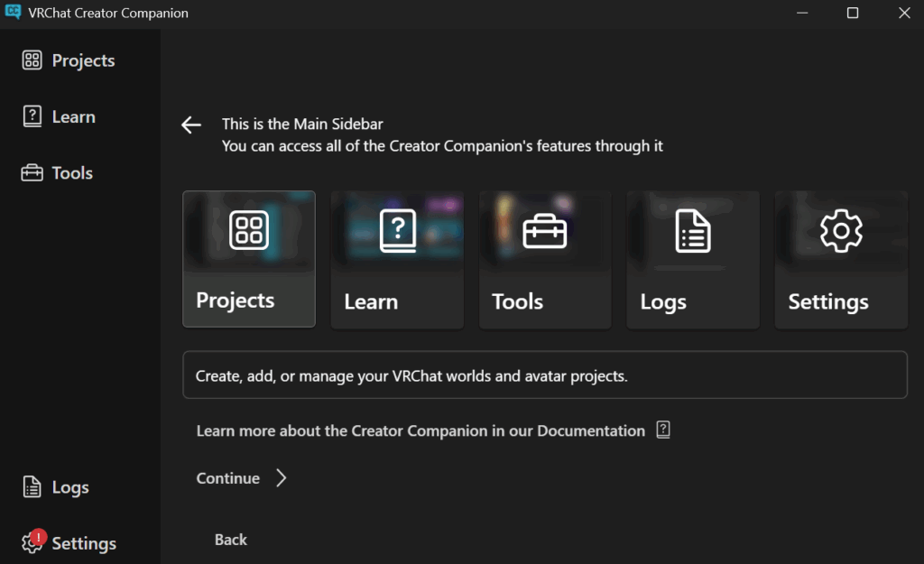Select the Projects feature card
Screen dimensions: 924x564
point(249,259)
